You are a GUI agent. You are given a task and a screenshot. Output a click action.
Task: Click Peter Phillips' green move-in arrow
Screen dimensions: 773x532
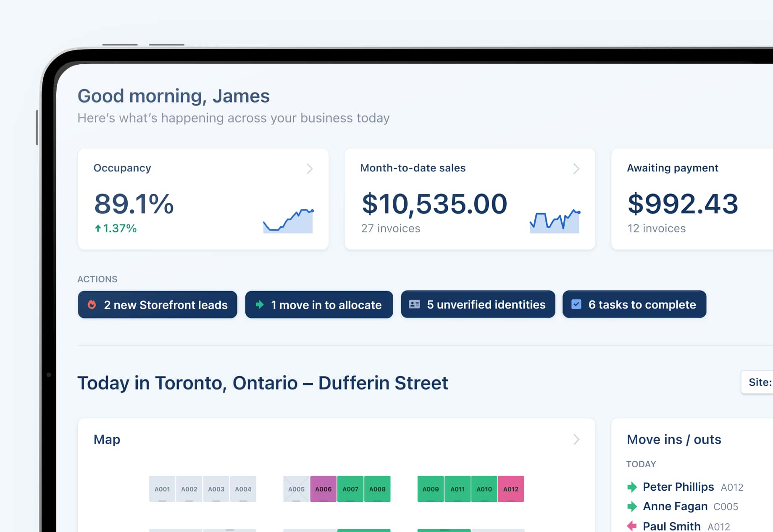632,487
